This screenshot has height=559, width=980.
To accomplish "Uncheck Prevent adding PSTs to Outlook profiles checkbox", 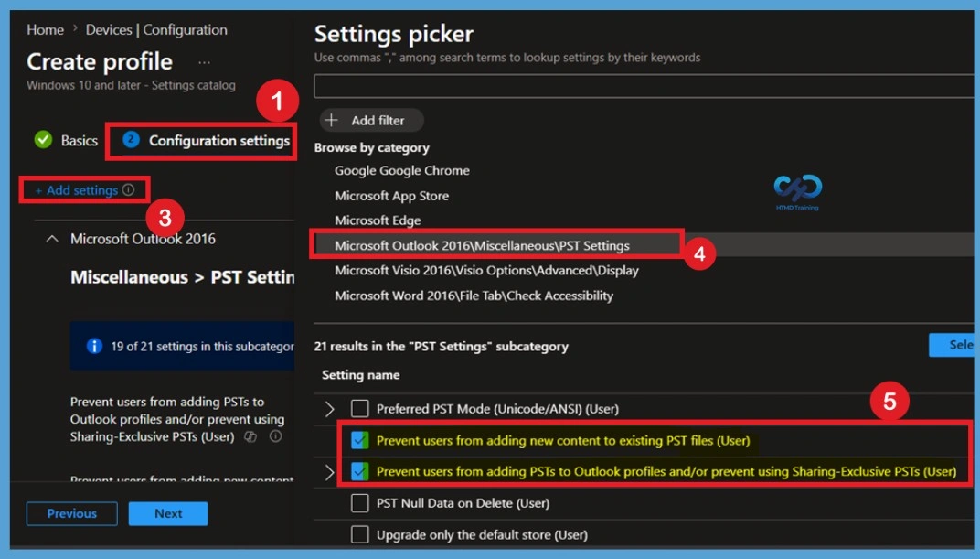I will (360, 471).
